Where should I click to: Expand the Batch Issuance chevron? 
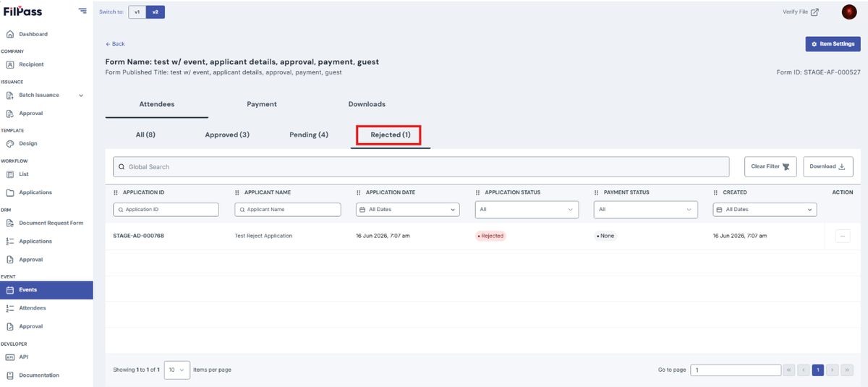[81, 95]
